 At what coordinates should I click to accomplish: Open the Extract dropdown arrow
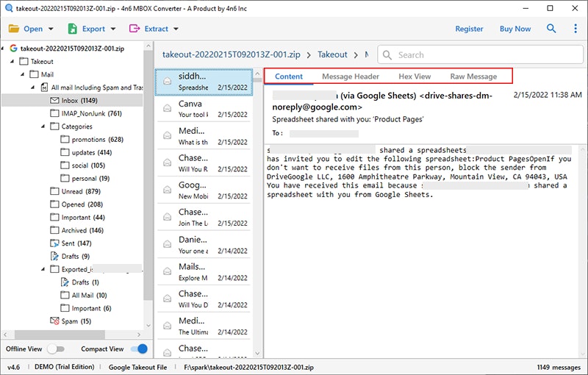coord(176,29)
